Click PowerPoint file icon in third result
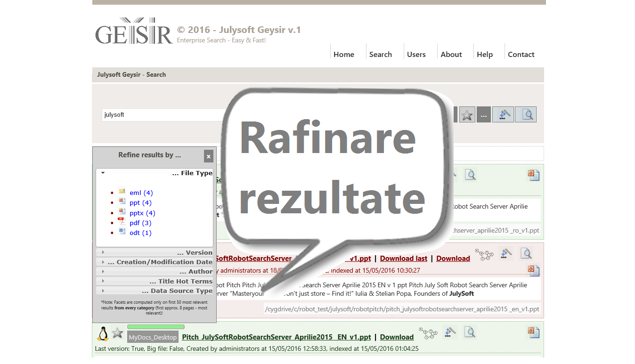The width and height of the screenshot is (635, 364). tap(533, 333)
